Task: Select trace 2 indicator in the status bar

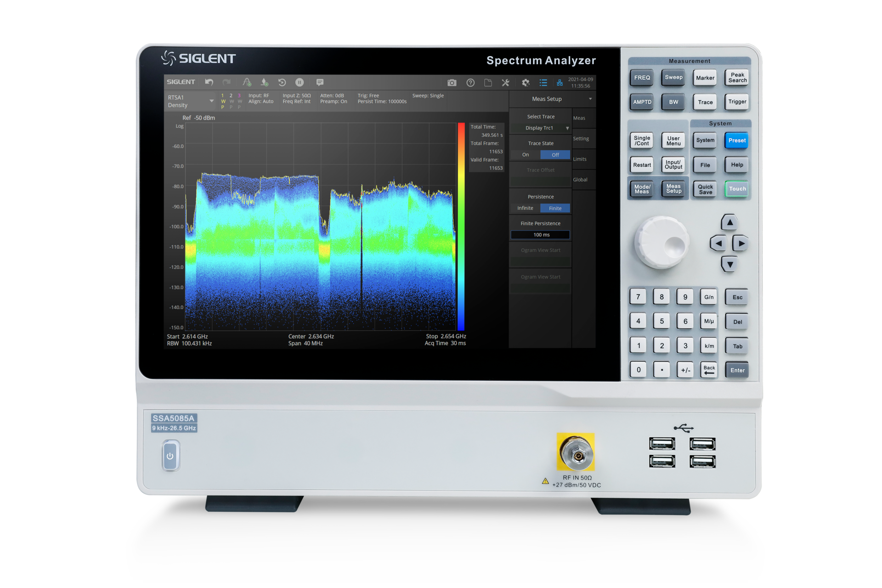Action: tap(231, 101)
